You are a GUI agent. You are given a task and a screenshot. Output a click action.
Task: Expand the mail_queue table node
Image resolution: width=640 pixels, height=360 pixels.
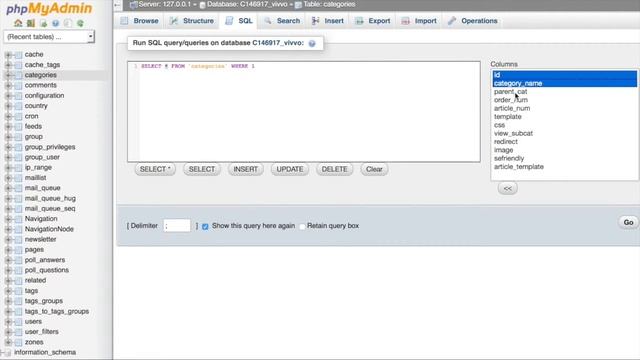[x=8, y=188]
